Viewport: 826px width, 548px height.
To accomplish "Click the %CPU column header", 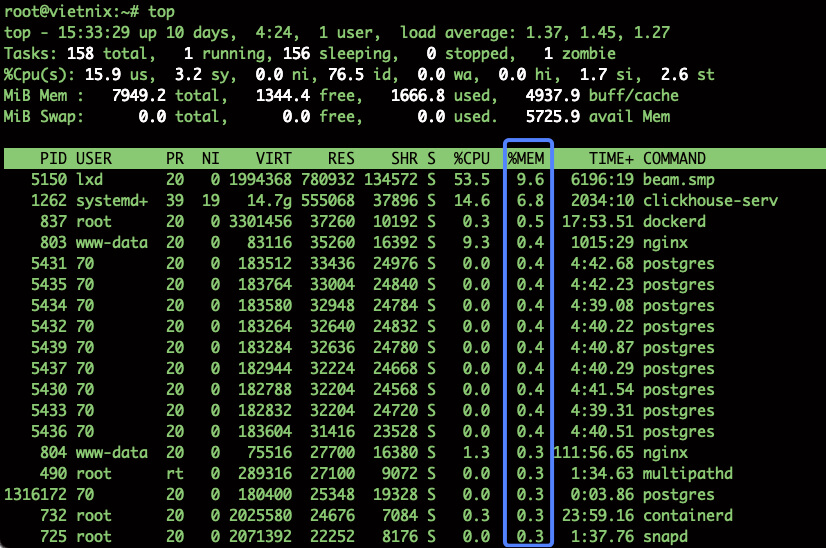I will [x=470, y=158].
